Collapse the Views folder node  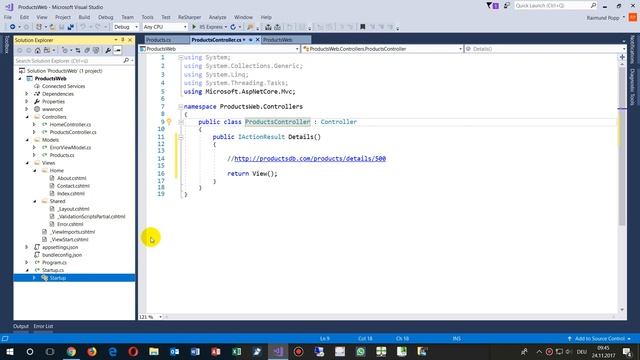pos(27,163)
